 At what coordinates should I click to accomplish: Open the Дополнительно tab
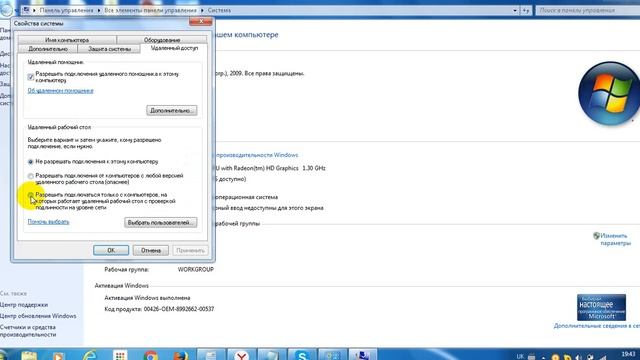[x=48, y=49]
